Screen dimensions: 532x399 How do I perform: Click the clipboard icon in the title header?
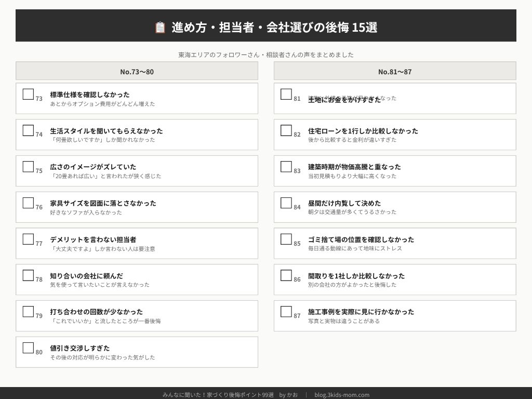pyautogui.click(x=160, y=28)
